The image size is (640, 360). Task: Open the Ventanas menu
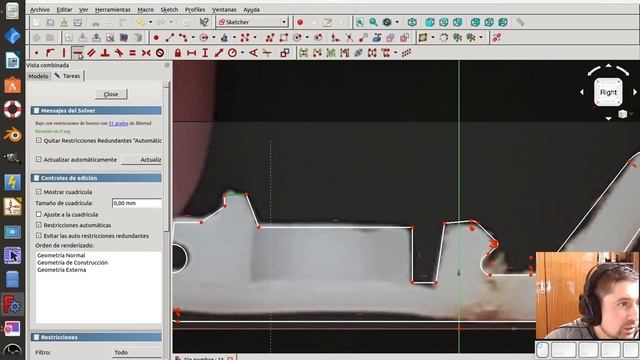click(x=224, y=9)
